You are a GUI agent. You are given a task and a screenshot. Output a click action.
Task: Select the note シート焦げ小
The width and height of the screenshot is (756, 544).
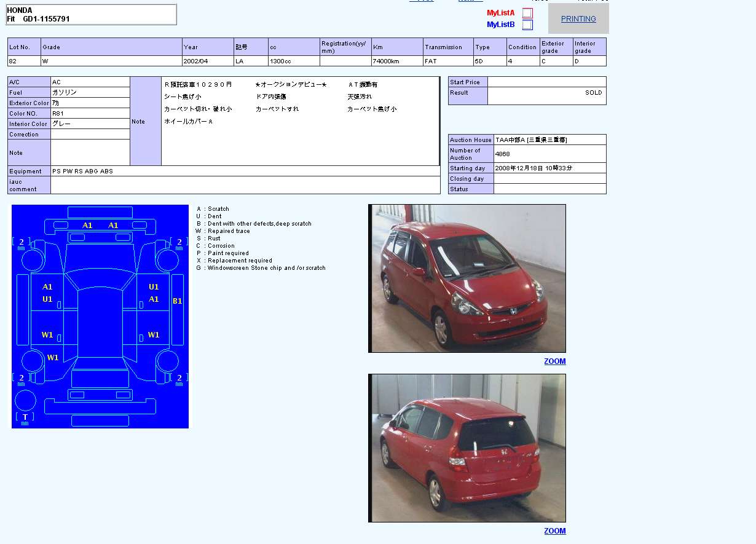(x=183, y=97)
